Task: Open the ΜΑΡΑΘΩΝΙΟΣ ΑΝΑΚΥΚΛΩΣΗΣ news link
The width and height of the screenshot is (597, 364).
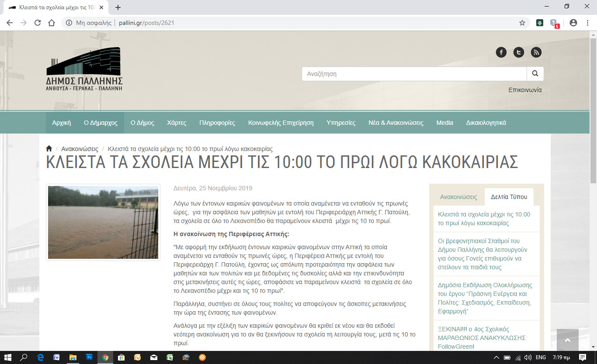Action: pyautogui.click(x=482, y=338)
